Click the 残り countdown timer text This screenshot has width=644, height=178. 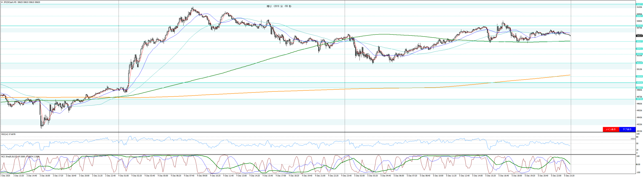tap(279, 6)
